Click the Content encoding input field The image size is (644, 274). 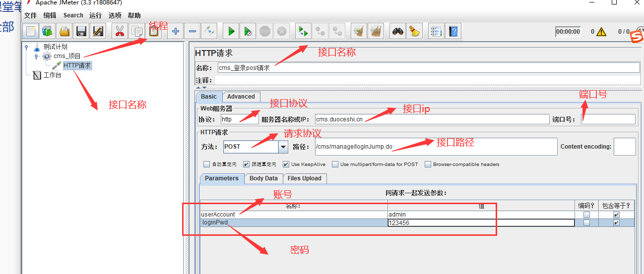click(x=625, y=147)
